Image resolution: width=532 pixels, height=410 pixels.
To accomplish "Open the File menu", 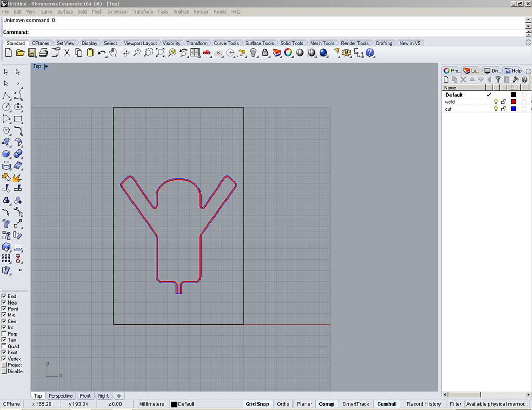I will pos(5,11).
